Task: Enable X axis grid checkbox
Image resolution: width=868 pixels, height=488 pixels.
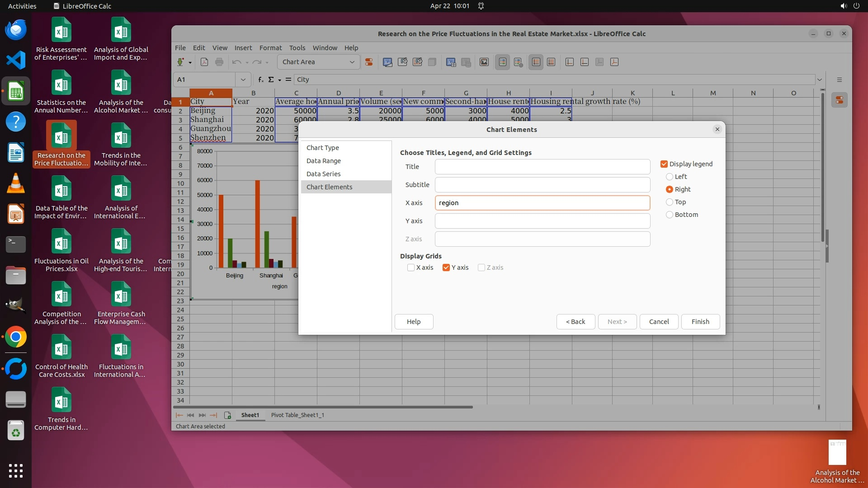Action: tap(411, 267)
